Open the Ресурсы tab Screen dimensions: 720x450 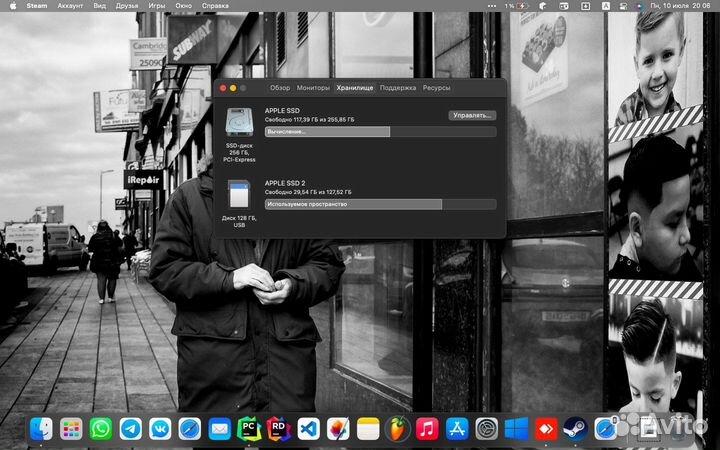click(436, 87)
